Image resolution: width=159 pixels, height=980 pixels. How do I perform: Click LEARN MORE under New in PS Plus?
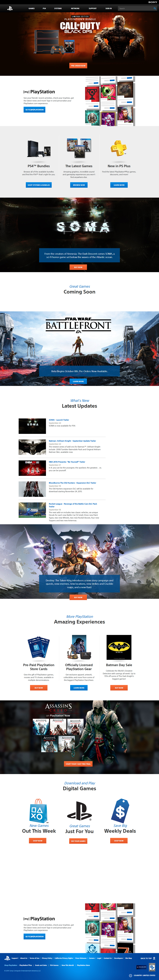pos(119,185)
